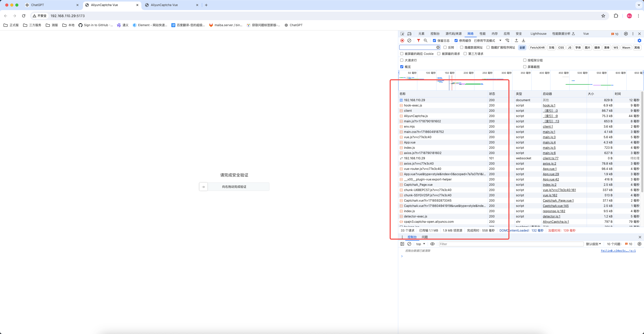Click the captcha slider arrow handle
Viewport: 644px width, 334px height.
point(203,187)
